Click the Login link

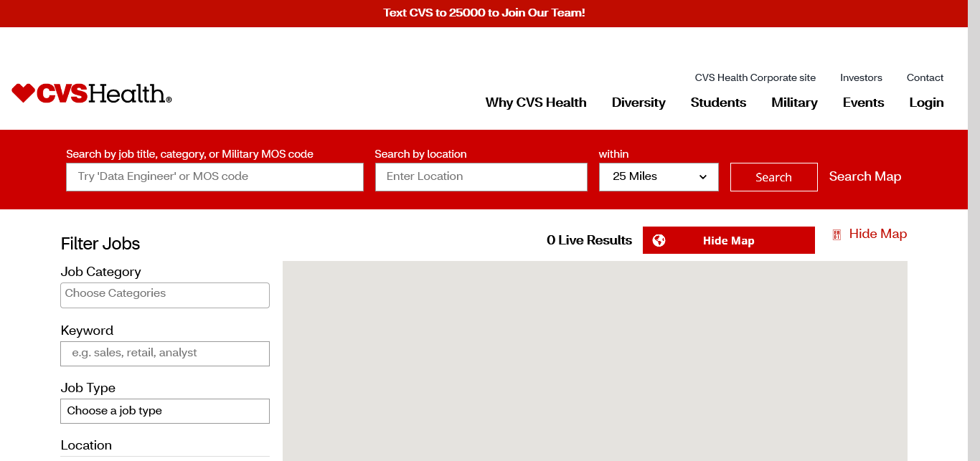click(x=925, y=103)
